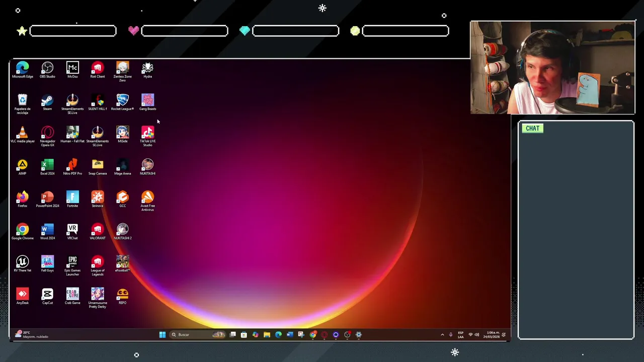Click the VLC media player icon
644x362 pixels.
(x=22, y=134)
